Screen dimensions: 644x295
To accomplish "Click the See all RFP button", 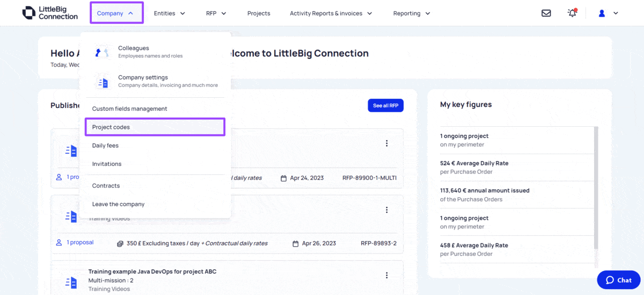I will [385, 106].
